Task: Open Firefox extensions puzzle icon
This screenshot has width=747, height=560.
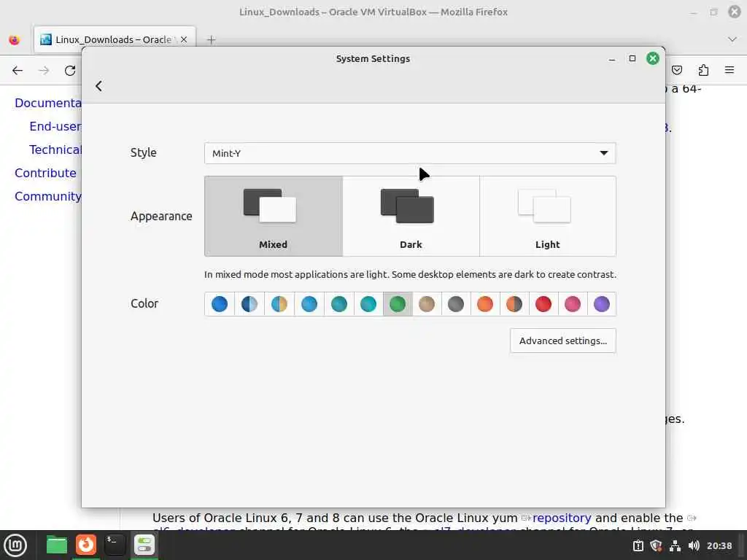Action: click(703, 71)
